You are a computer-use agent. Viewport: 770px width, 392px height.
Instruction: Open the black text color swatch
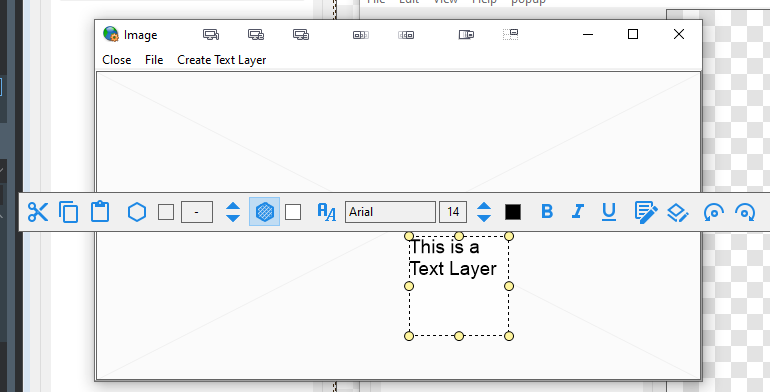513,212
